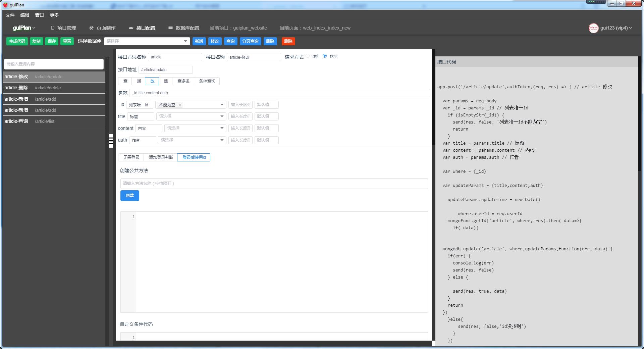Click the link icon beside 接口配置

click(131, 28)
